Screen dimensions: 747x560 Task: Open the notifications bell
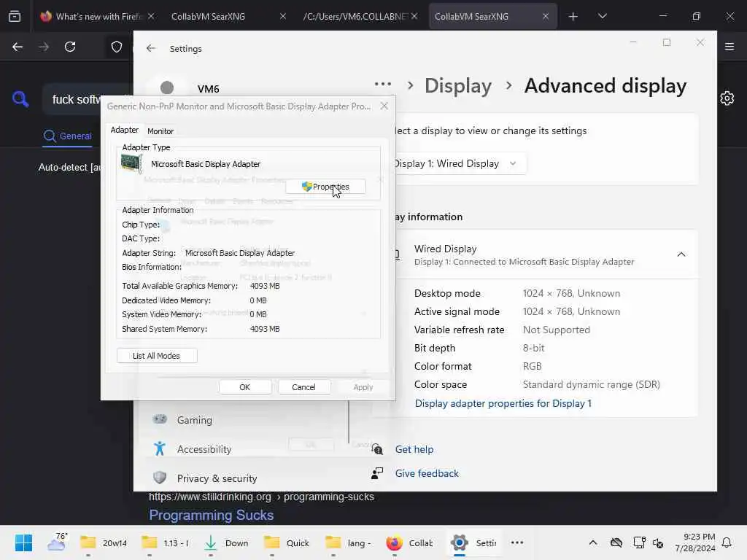727,542
